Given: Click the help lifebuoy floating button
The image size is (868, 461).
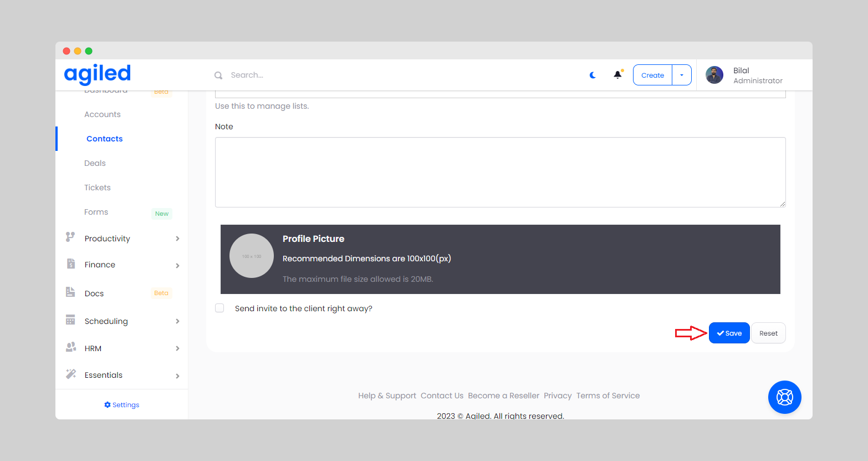Looking at the screenshot, I should [x=784, y=397].
